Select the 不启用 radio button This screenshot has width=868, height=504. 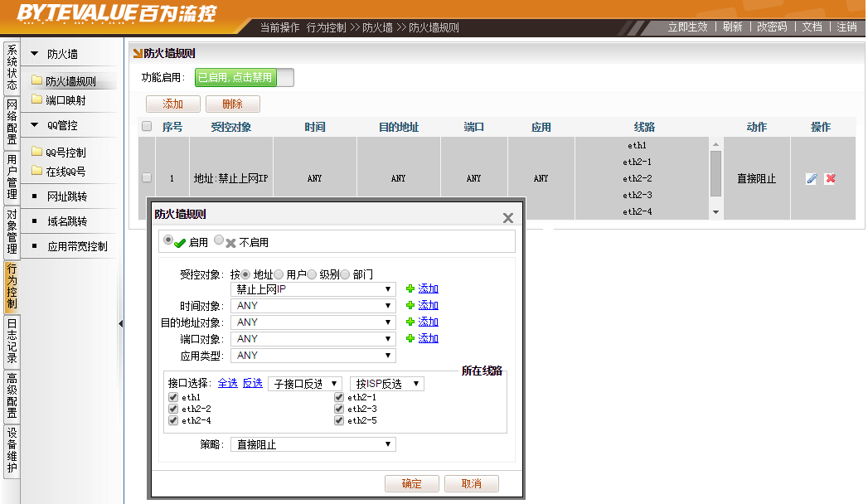(x=219, y=240)
